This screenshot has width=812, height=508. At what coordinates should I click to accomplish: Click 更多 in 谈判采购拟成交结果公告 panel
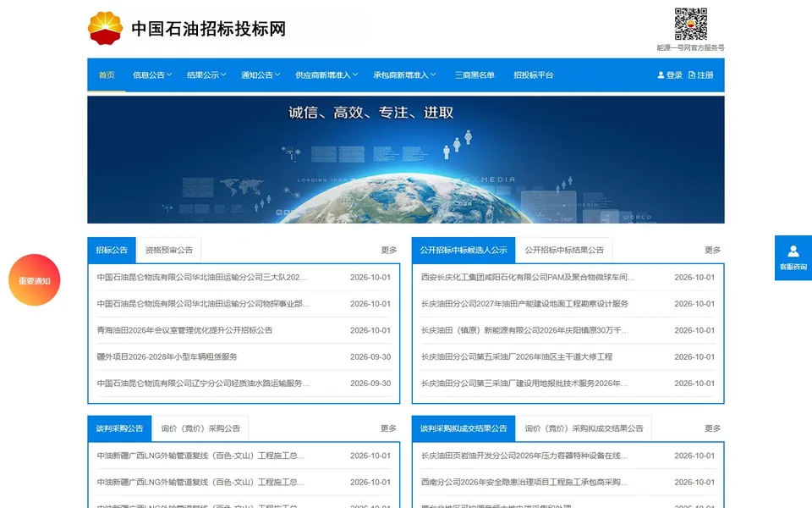click(x=712, y=428)
